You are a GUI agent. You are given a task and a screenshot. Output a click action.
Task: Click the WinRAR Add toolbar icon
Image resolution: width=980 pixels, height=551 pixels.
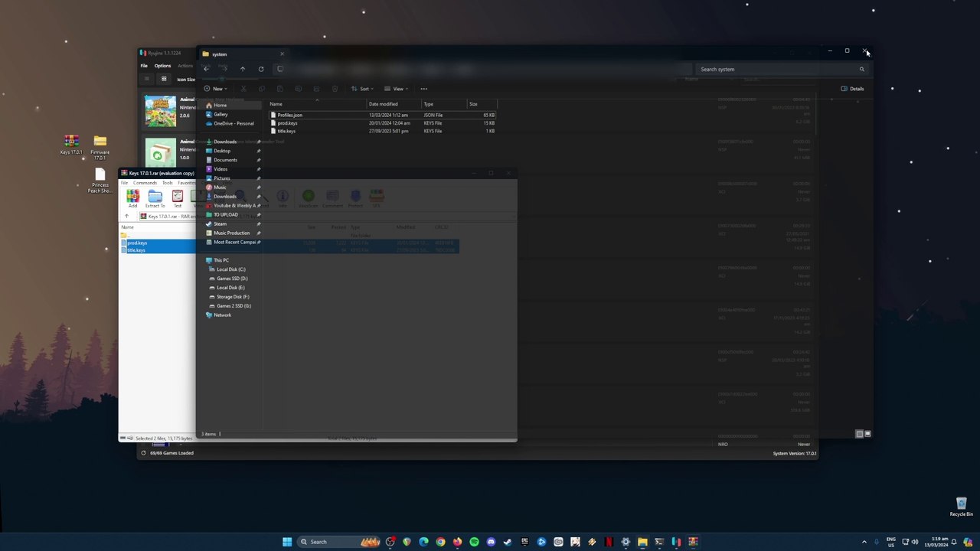tap(132, 199)
